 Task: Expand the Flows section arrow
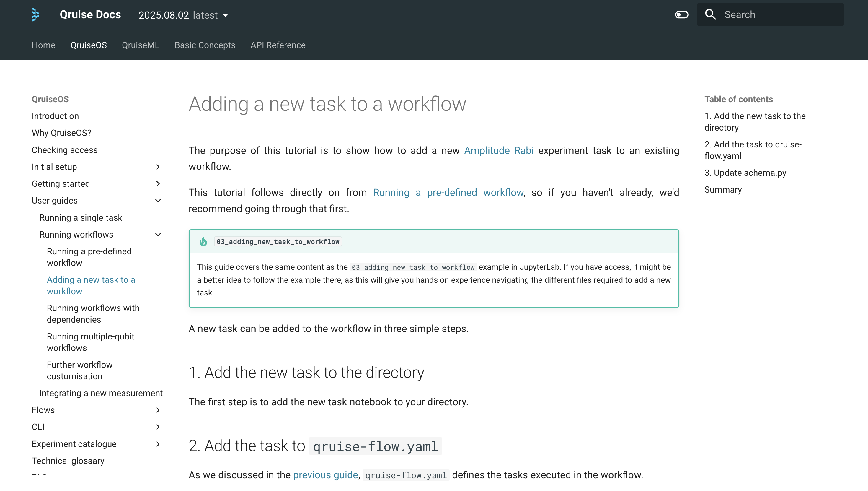tap(158, 410)
